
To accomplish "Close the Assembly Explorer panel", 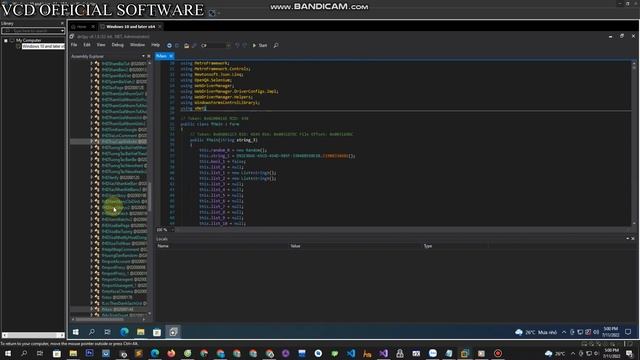I will coord(149,56).
